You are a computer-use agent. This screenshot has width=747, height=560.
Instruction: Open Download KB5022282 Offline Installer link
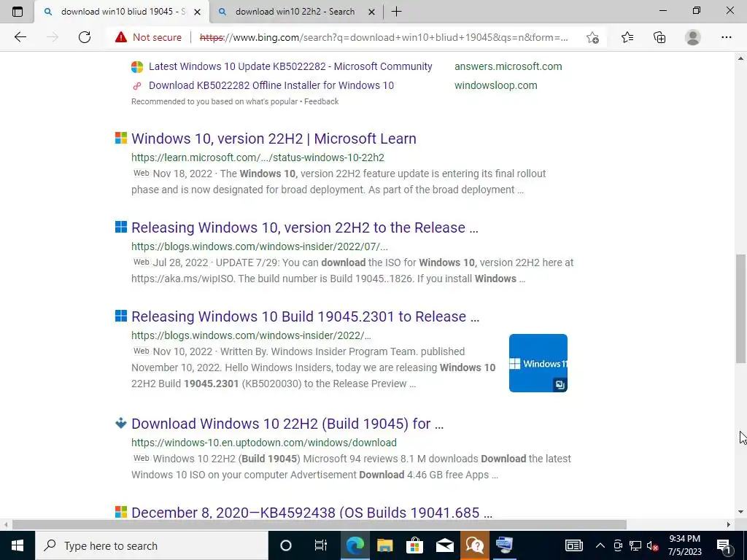(x=271, y=85)
